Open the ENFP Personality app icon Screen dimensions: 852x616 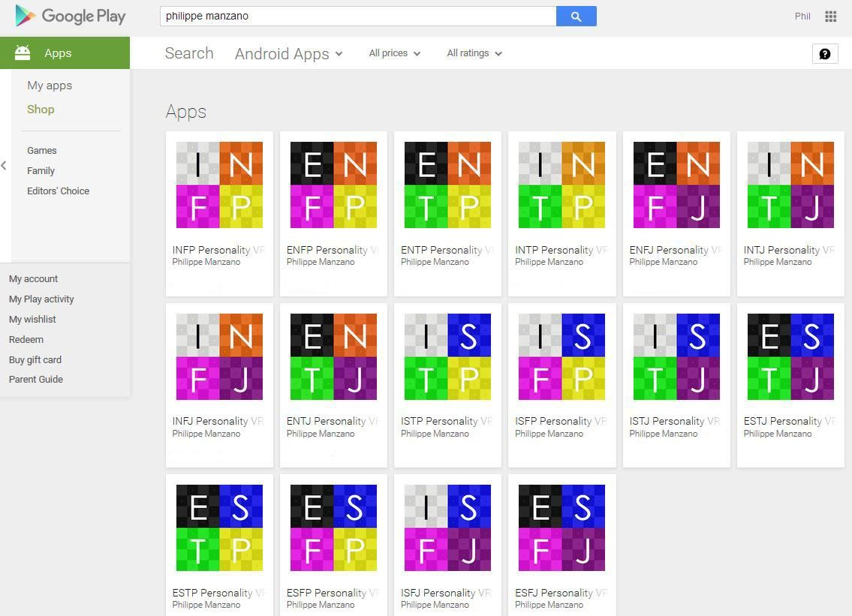click(333, 185)
